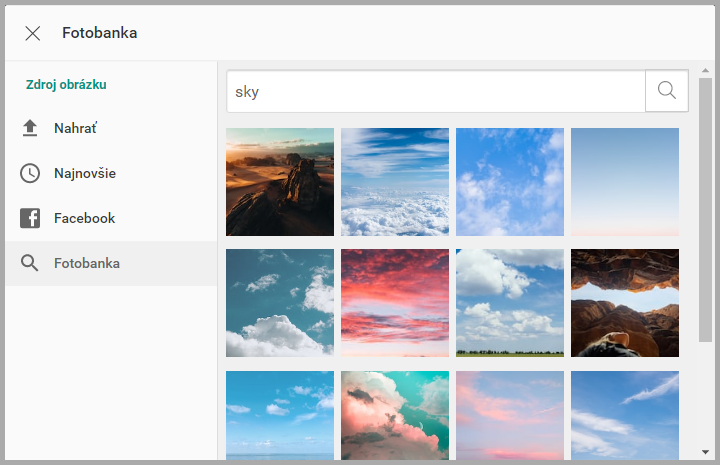Select the Fotobanka source item
The image size is (720, 465).
87,263
